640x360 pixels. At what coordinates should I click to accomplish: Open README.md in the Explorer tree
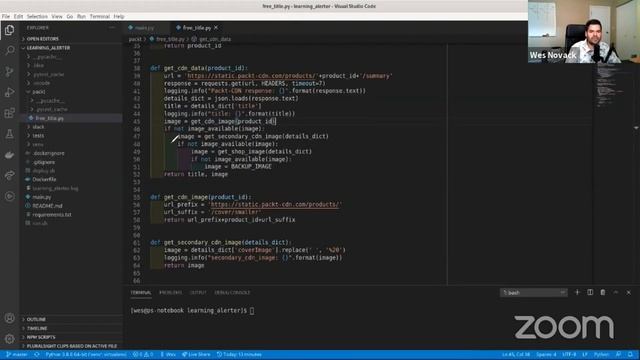(x=47, y=206)
